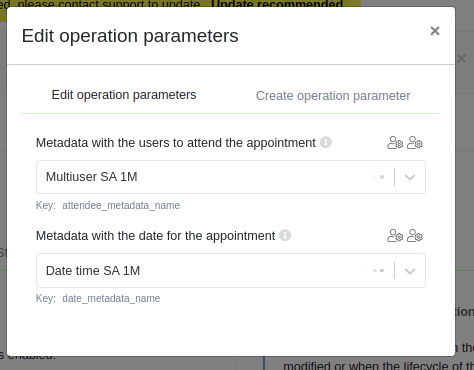Click the attendee_metadata_name key text
The height and width of the screenshot is (370, 474).
121,205
